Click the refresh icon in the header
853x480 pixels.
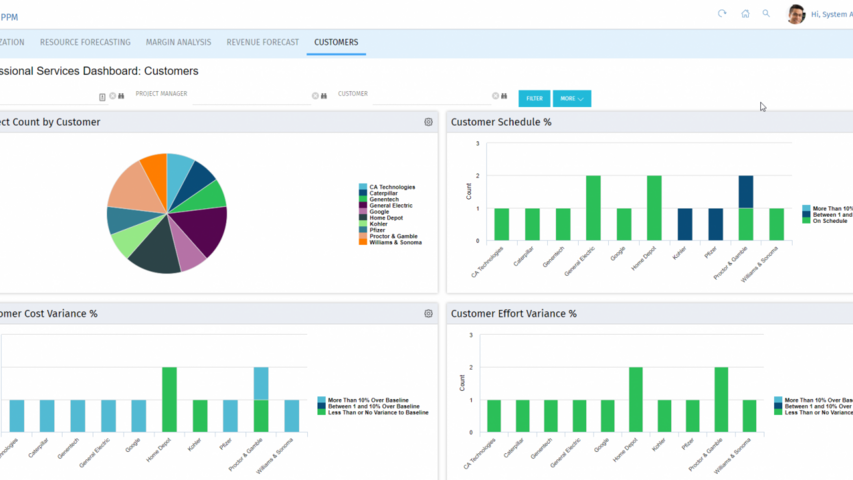[722, 14]
